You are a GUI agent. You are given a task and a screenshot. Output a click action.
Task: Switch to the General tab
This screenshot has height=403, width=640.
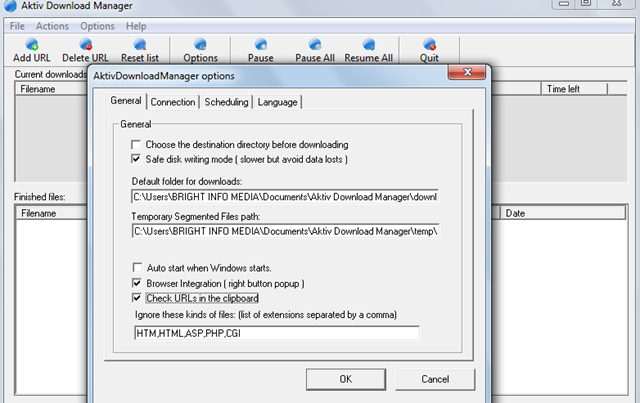[x=126, y=101]
